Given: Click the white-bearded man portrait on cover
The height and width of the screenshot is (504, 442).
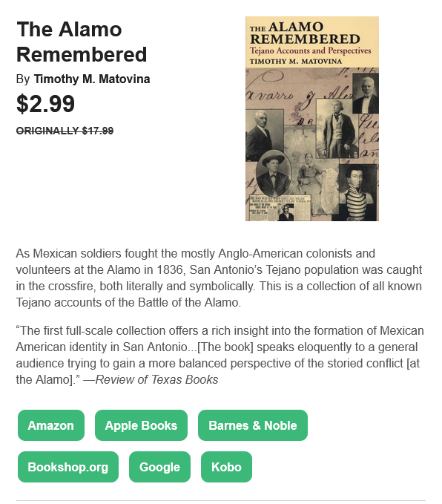Looking at the screenshot, I should (366, 94).
